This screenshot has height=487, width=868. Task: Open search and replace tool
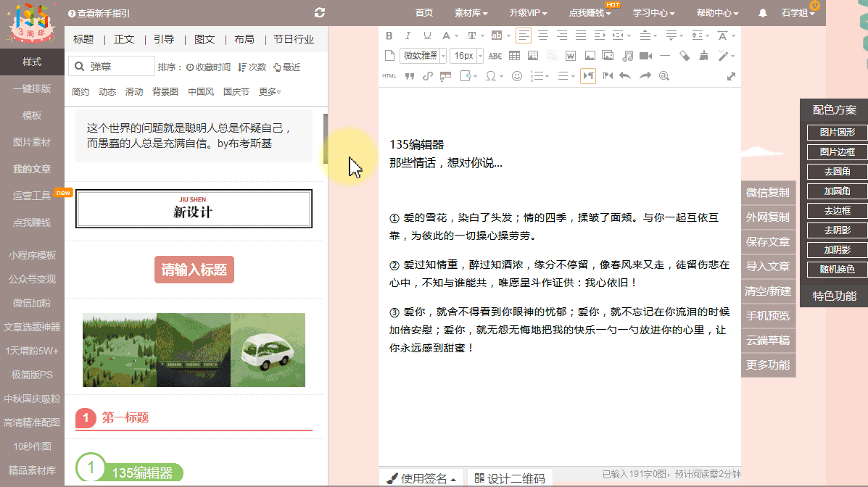point(664,76)
